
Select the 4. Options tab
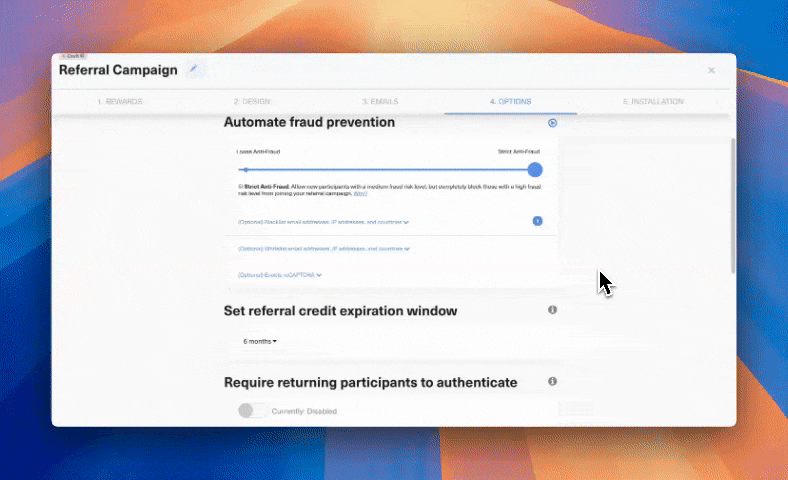tap(510, 102)
